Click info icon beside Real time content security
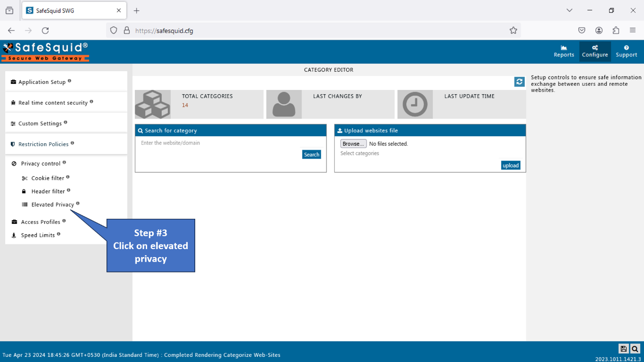The width and height of the screenshot is (644, 362). coord(92,101)
